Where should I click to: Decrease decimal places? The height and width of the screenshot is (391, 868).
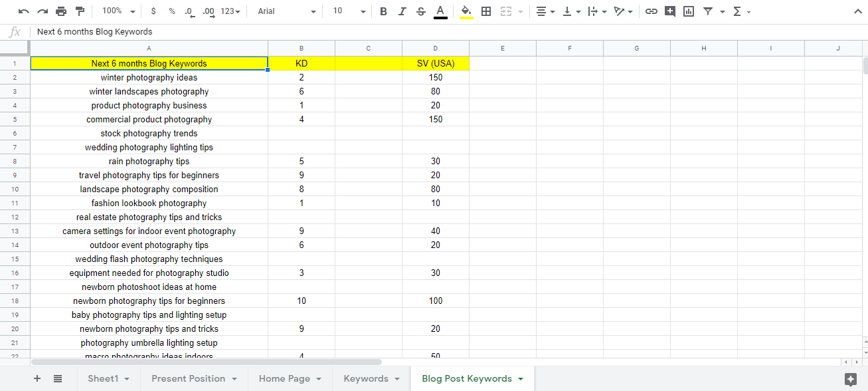tap(189, 11)
